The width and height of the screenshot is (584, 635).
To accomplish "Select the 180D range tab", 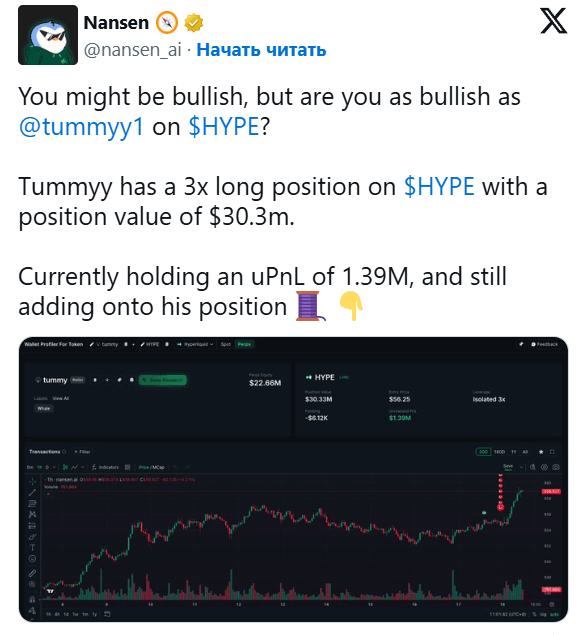I will click(x=499, y=452).
